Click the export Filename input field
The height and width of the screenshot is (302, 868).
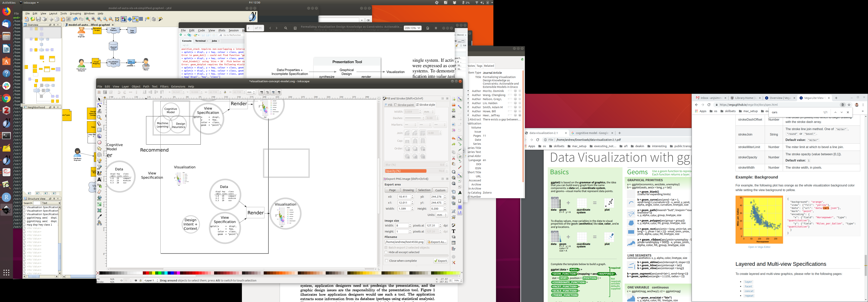click(404, 242)
